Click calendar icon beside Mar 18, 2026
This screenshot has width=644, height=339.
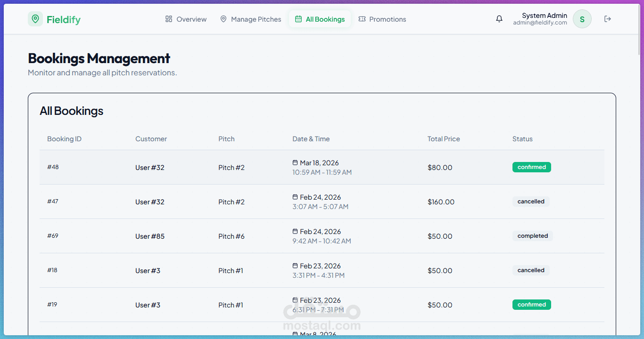pyautogui.click(x=295, y=162)
